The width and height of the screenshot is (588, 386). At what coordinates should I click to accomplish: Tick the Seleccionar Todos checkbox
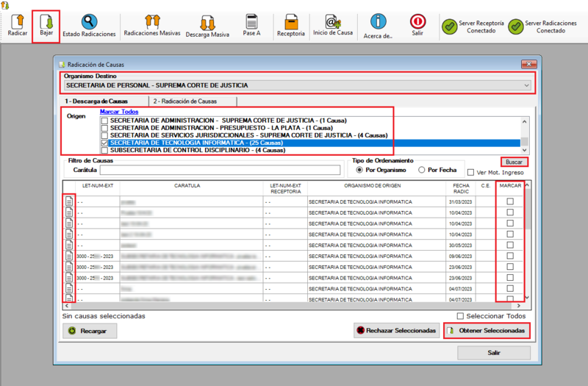(460, 316)
